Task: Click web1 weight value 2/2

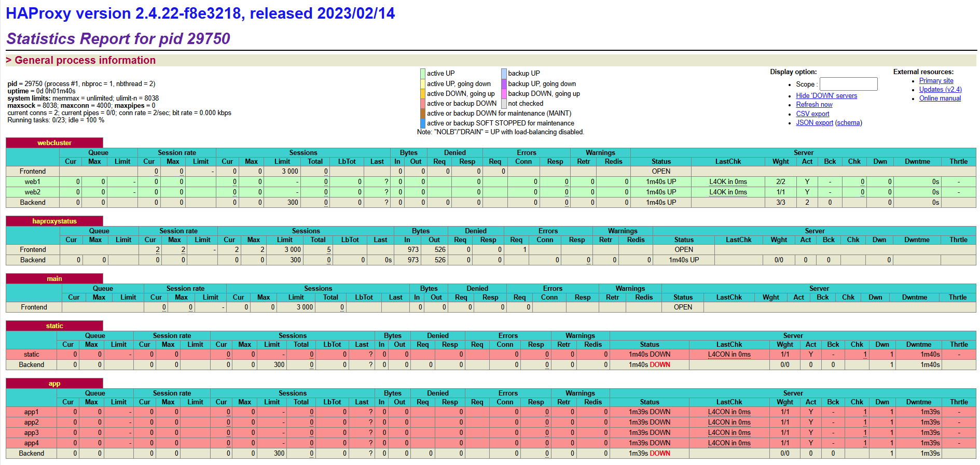Action: (x=780, y=181)
